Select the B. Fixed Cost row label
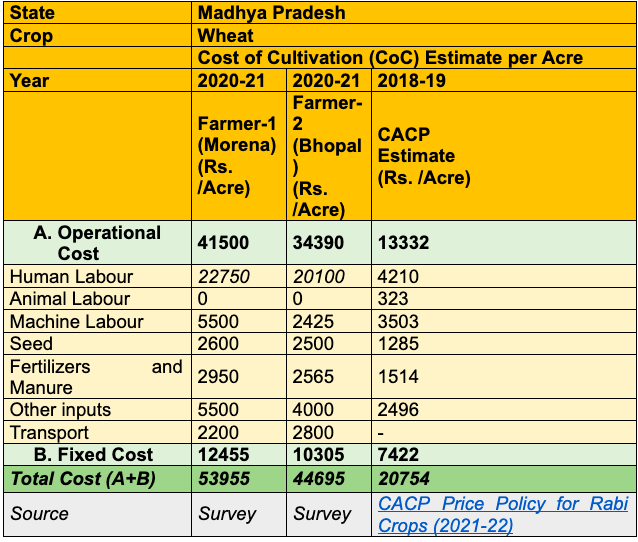Screen dimensions: 638x542 coord(96,455)
